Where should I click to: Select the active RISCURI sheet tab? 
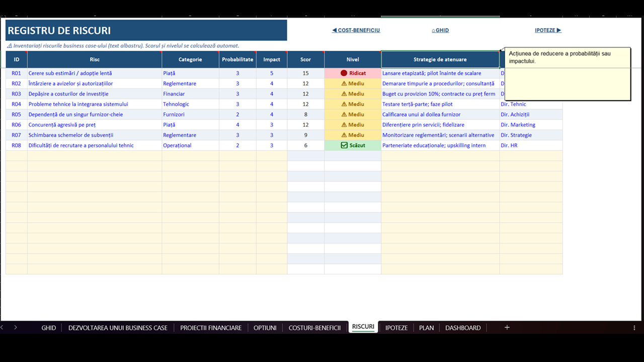(x=363, y=327)
